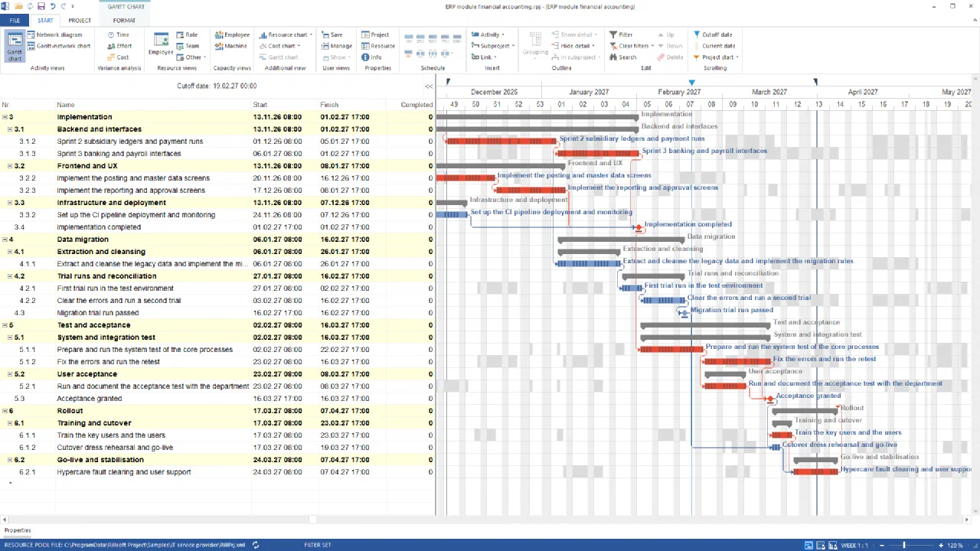This screenshot has width=980, height=551.
Task: Open the Cost chart dropdown
Action: 280,46
